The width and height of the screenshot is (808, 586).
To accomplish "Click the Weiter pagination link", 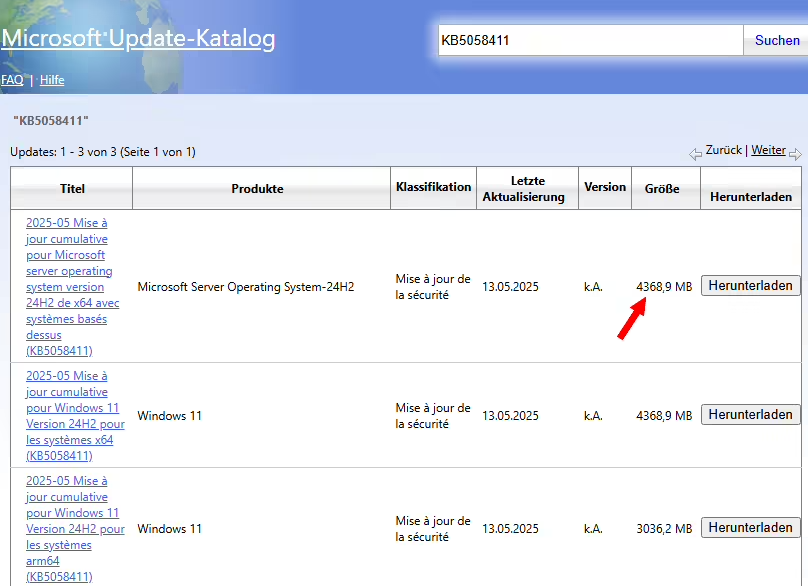I will coord(768,150).
